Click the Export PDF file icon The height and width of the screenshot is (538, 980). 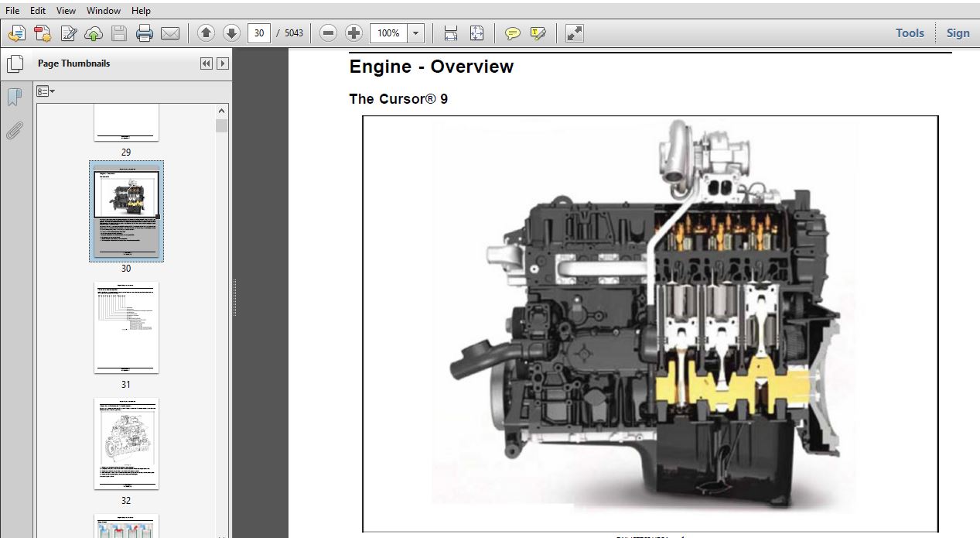tap(43, 33)
